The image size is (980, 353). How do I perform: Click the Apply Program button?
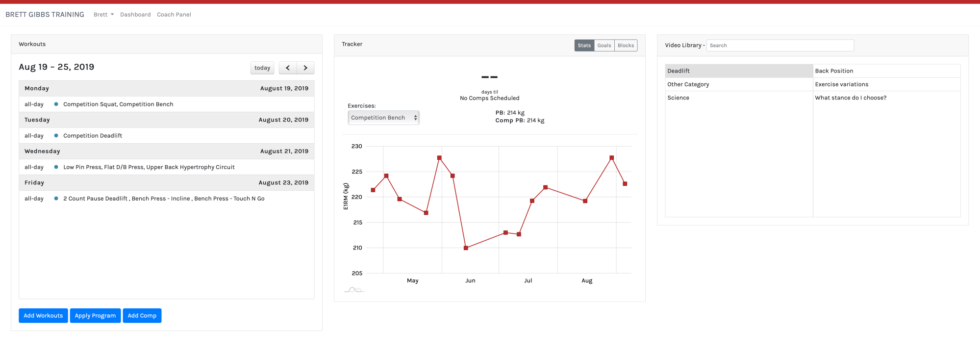click(x=95, y=316)
